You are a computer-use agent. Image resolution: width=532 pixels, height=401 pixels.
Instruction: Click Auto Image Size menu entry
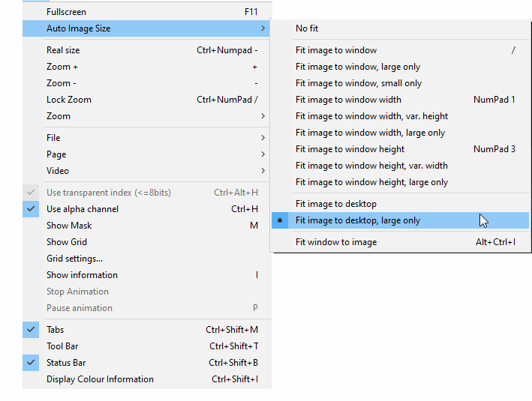point(78,28)
